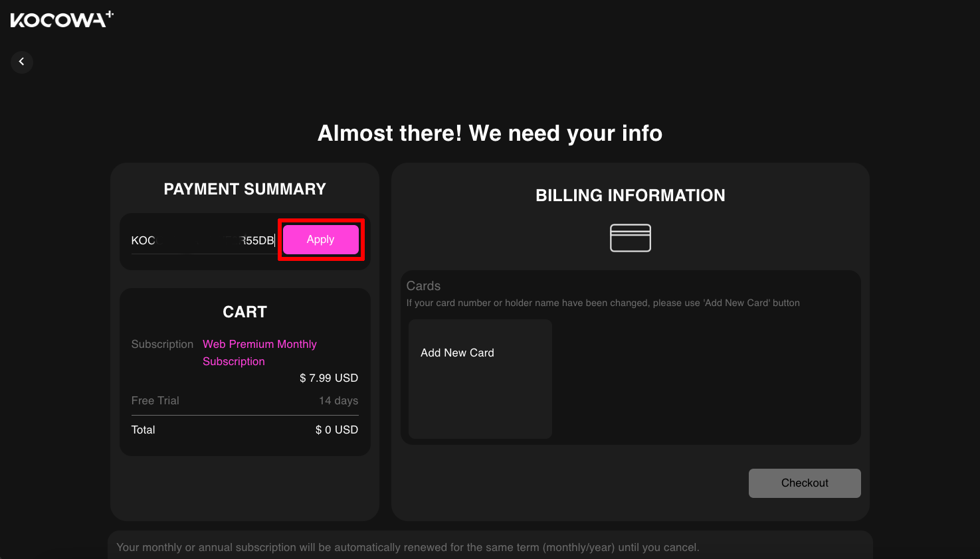Screen dimensions: 980x559
Task: Select the PAYMENT SUMMARY heading
Action: pos(245,189)
